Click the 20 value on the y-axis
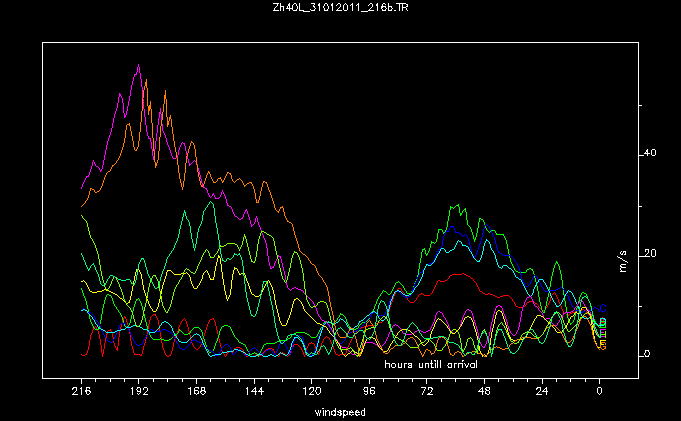 649,254
